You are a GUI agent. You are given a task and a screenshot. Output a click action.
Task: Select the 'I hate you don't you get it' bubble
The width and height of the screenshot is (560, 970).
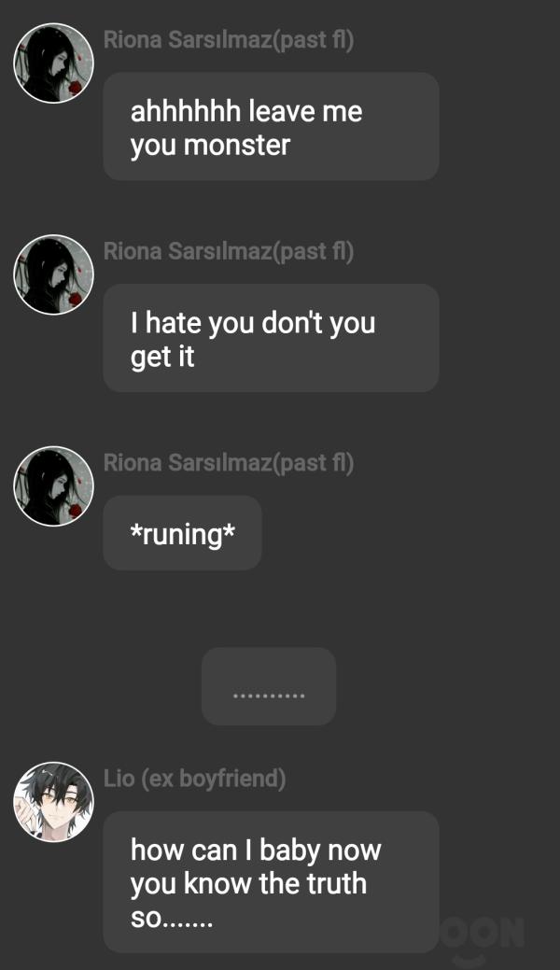coord(271,338)
